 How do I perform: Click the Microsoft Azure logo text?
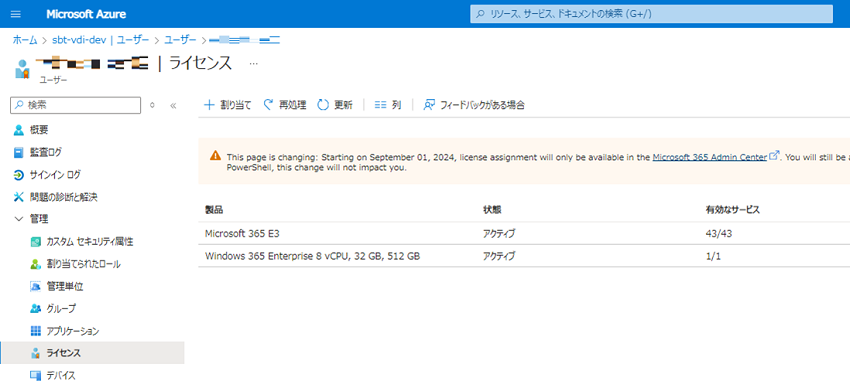point(86,14)
